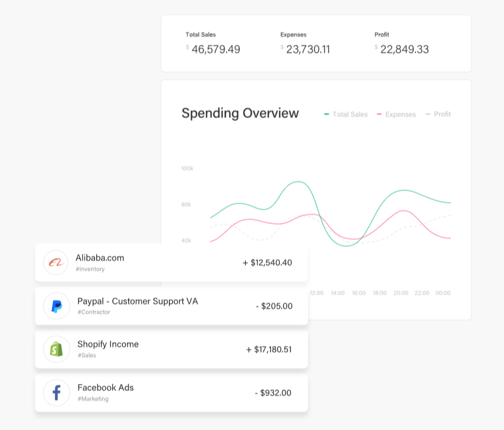
Task: Click the #Marketing tag
Action: coord(93,399)
